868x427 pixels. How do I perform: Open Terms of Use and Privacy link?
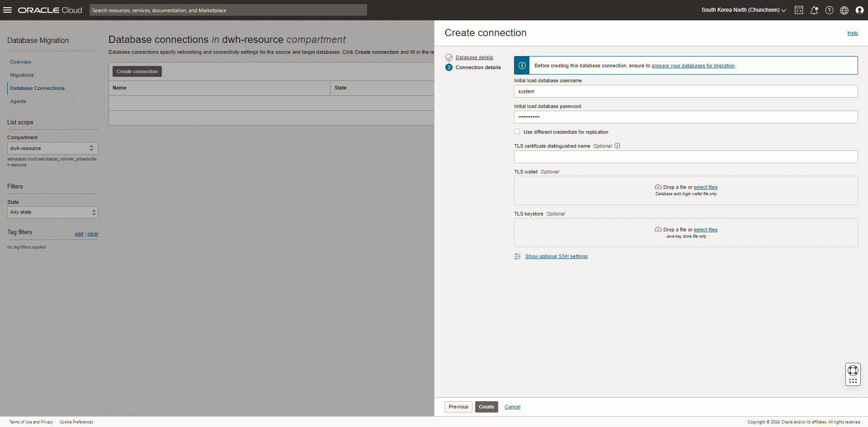31,422
